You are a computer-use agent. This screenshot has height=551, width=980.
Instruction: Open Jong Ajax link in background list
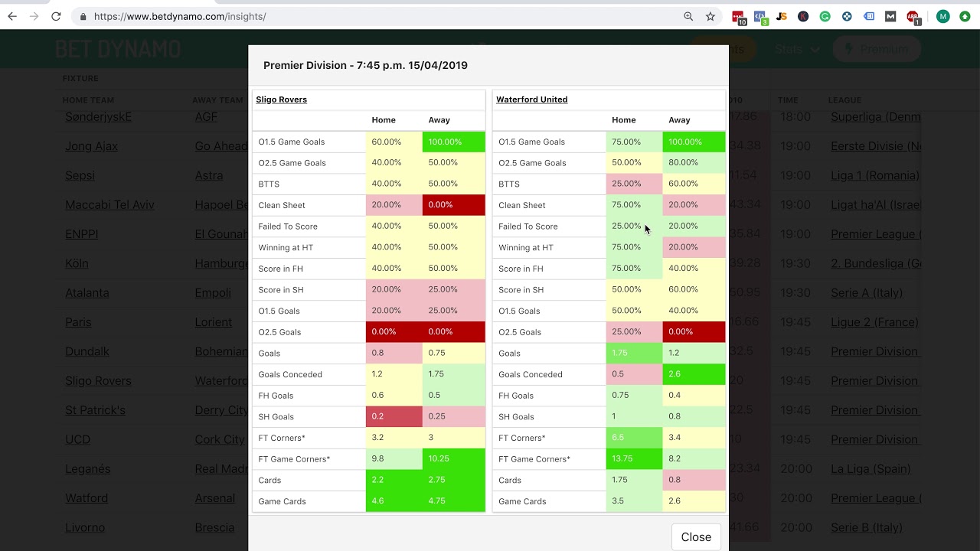(92, 146)
